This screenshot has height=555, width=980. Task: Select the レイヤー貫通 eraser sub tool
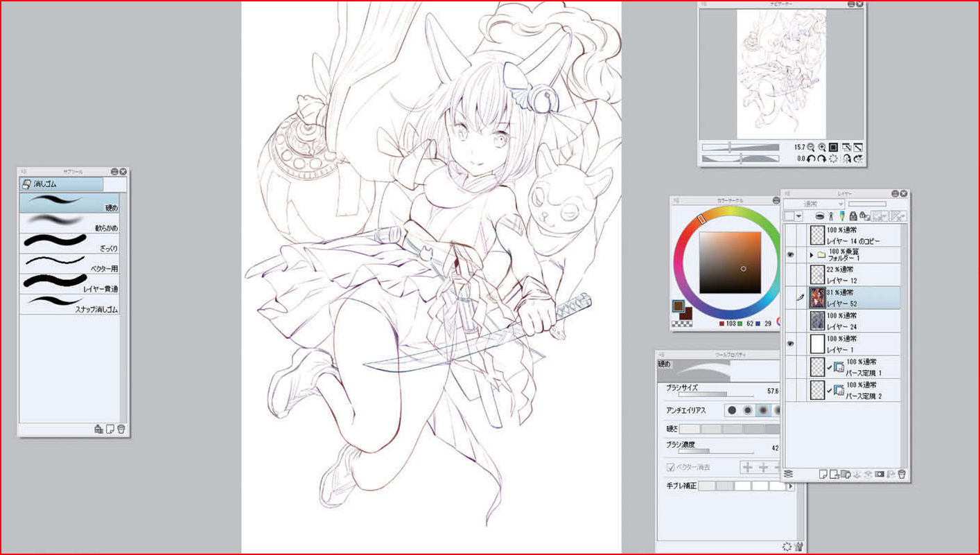(x=69, y=283)
